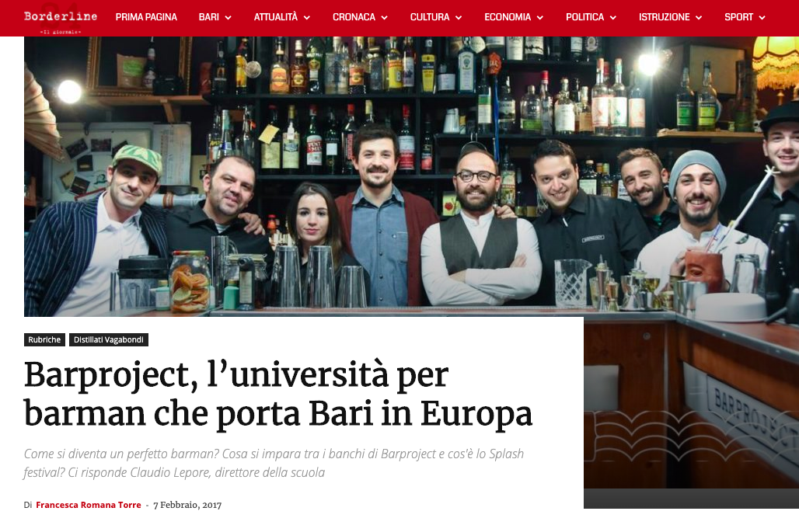Click the article subtitle about Claudio Lepore
The height and width of the screenshot is (532, 799).
(x=274, y=464)
